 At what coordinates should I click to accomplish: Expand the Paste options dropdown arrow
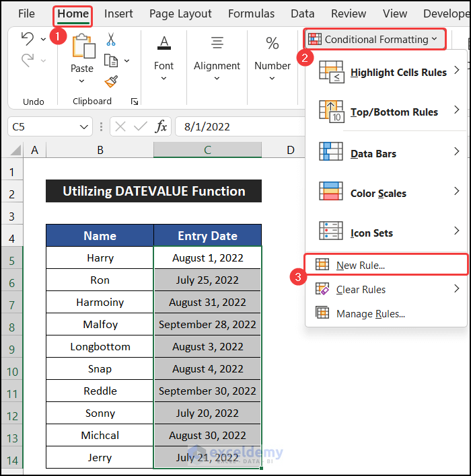[81, 81]
